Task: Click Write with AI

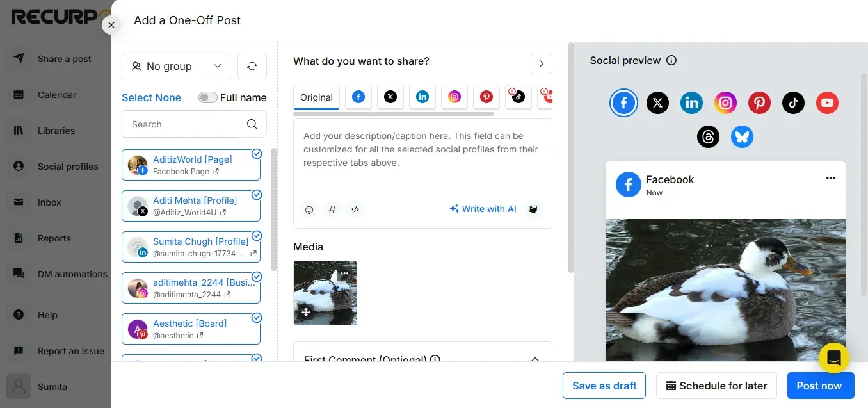Action: (x=483, y=209)
